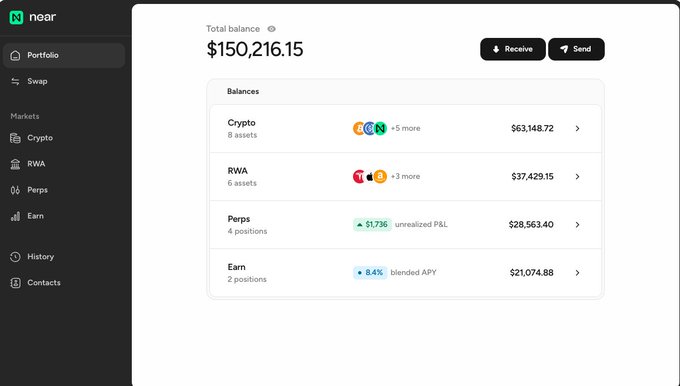Viewport: 680px width, 386px height.
Task: Click the Earn row title in Balances
Action: [236, 267]
